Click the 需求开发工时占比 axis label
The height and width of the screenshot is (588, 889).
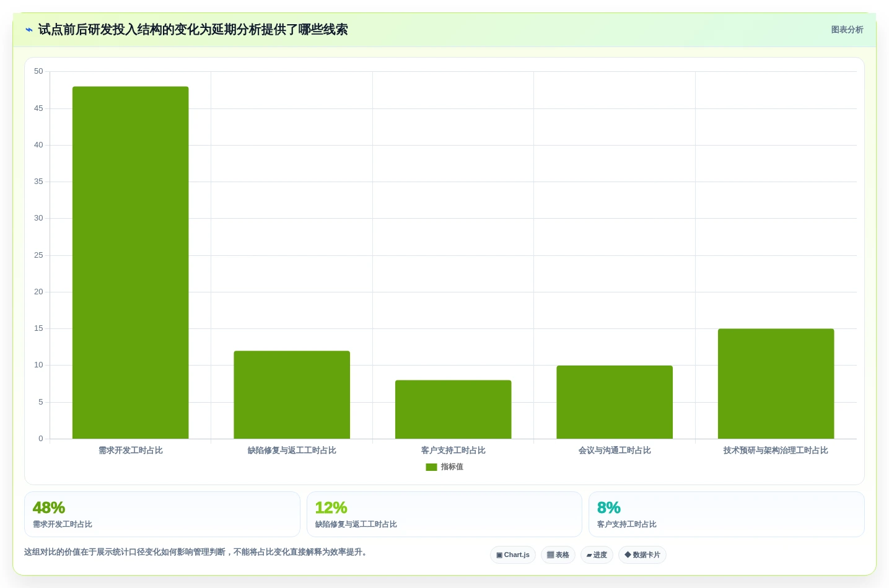point(131,450)
